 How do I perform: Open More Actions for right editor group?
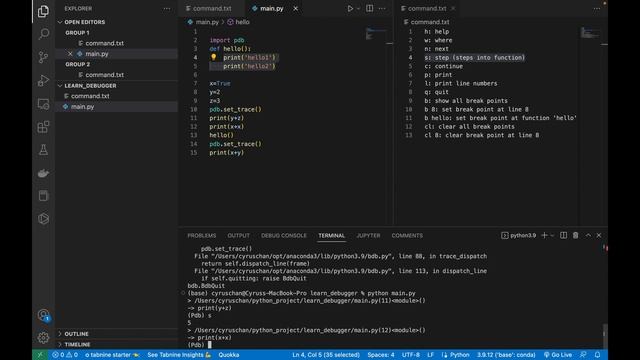(x=597, y=8)
